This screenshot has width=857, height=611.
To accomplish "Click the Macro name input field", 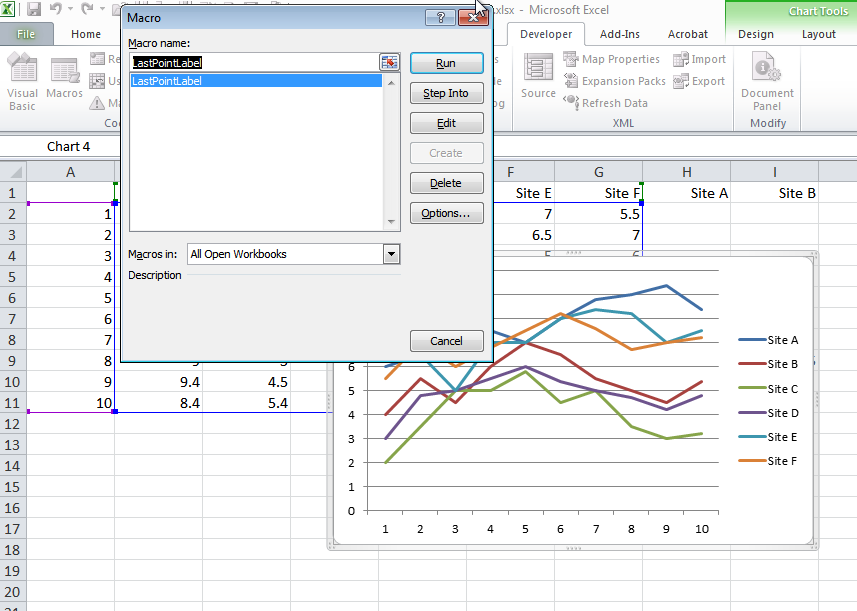I will (x=255, y=62).
